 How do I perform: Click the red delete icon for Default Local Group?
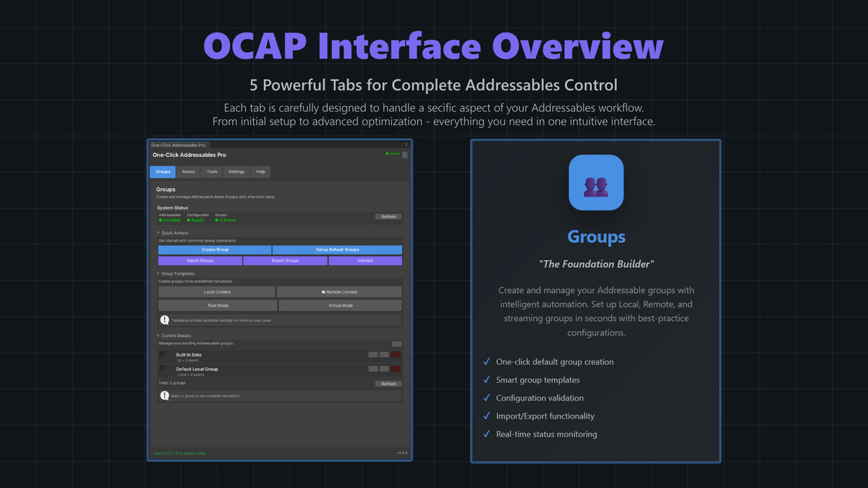click(x=395, y=367)
